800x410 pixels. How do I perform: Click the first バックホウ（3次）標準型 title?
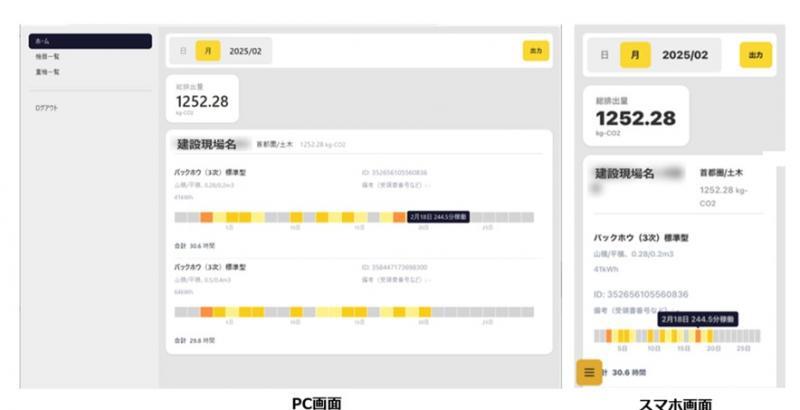[x=209, y=172]
